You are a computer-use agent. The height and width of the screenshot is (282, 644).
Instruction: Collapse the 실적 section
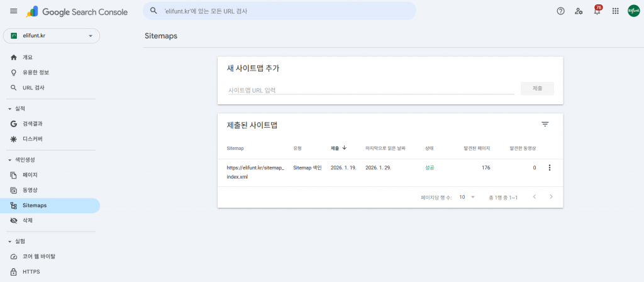[x=9, y=109]
